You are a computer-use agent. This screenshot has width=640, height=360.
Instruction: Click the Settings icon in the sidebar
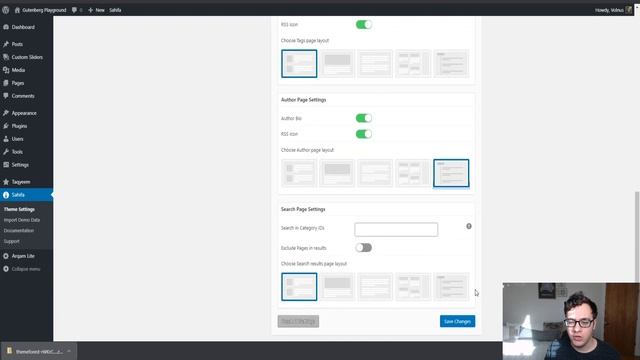point(6,165)
